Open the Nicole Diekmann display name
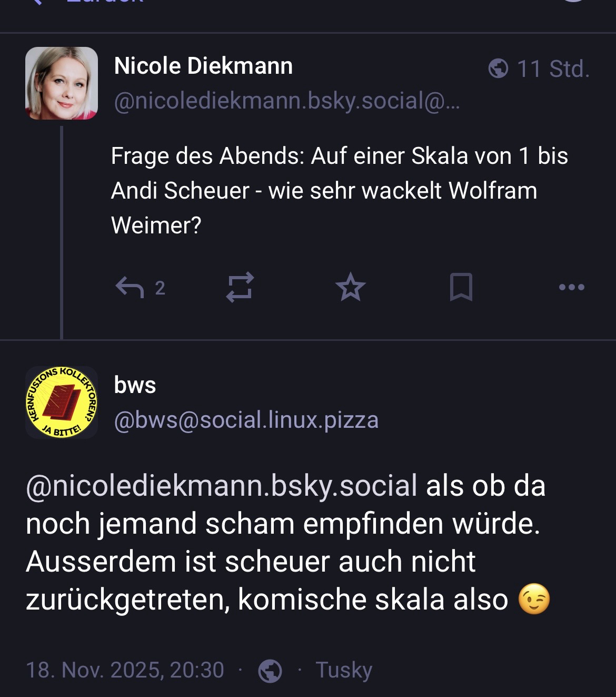 coord(203,66)
